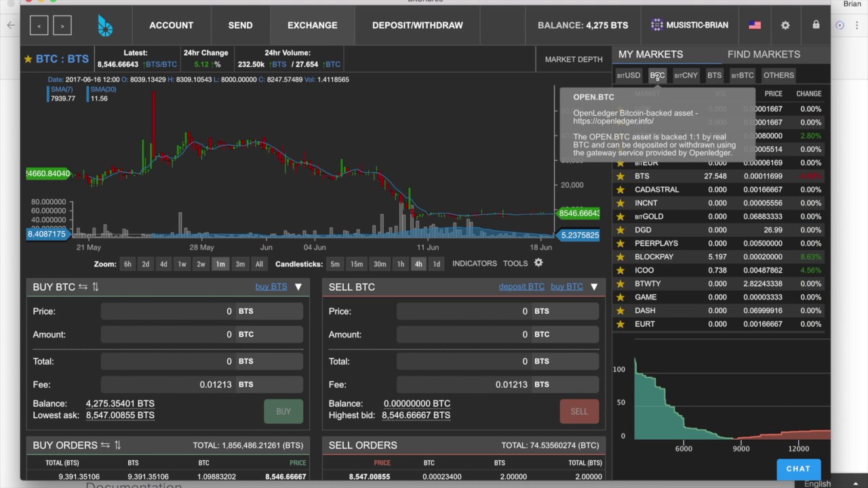Collapse BUY BTC panel triangle
Screen dimensions: 868x488
coord(298,287)
